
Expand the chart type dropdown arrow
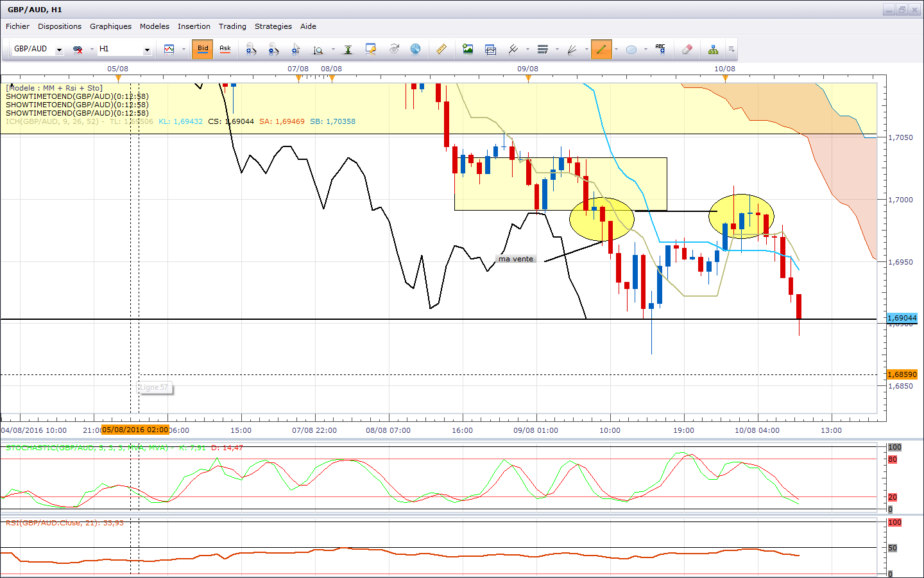coord(184,49)
